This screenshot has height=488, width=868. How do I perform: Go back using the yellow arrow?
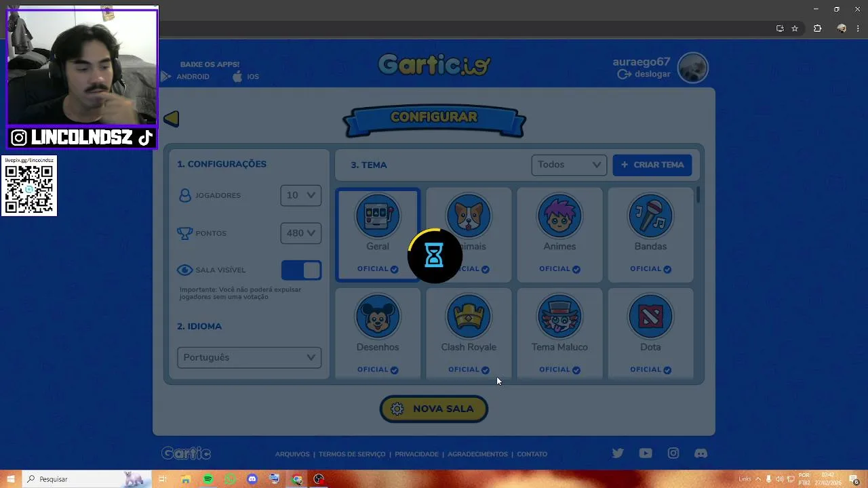(172, 119)
